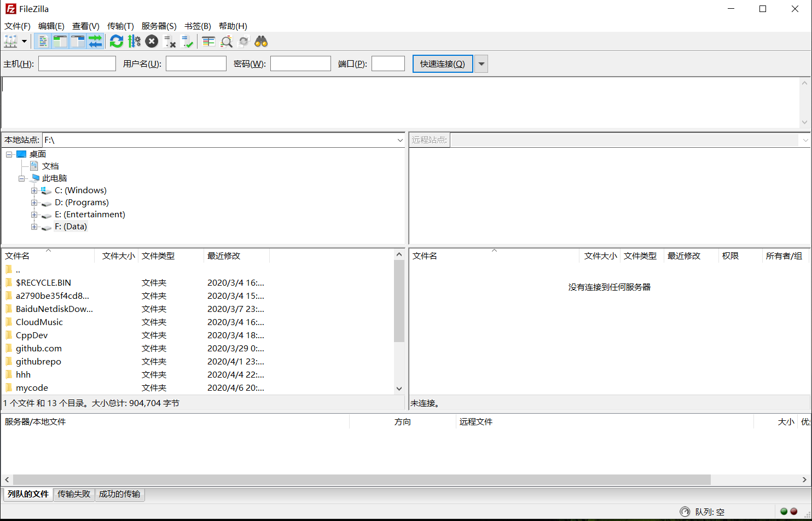Click the reconnect to last server icon
The image size is (812, 521).
(x=187, y=42)
